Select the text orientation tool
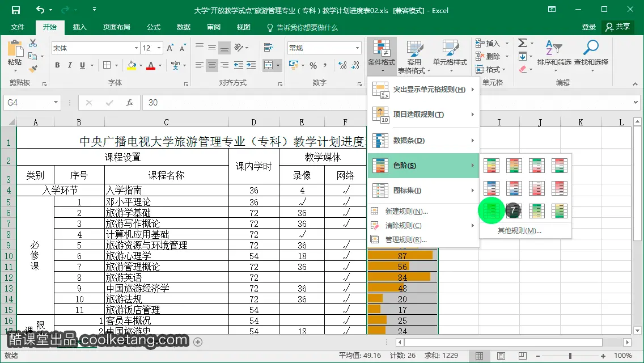 pos(239,47)
